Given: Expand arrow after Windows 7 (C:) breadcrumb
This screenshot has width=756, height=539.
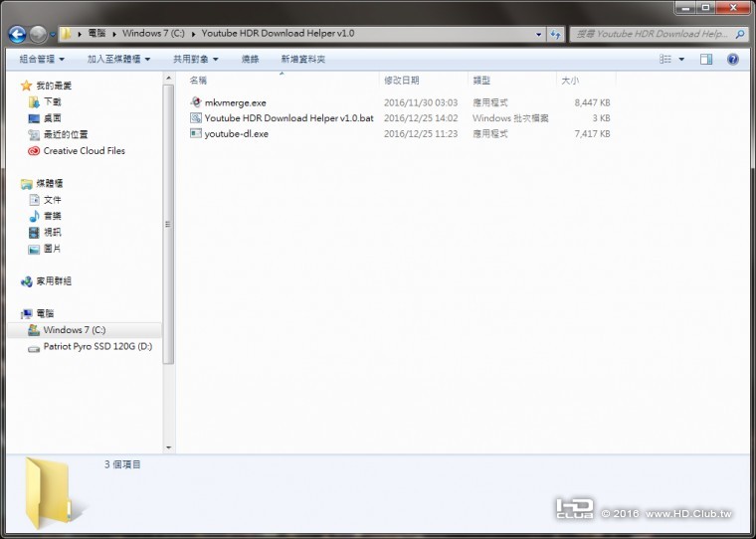Looking at the screenshot, I should coord(193,34).
